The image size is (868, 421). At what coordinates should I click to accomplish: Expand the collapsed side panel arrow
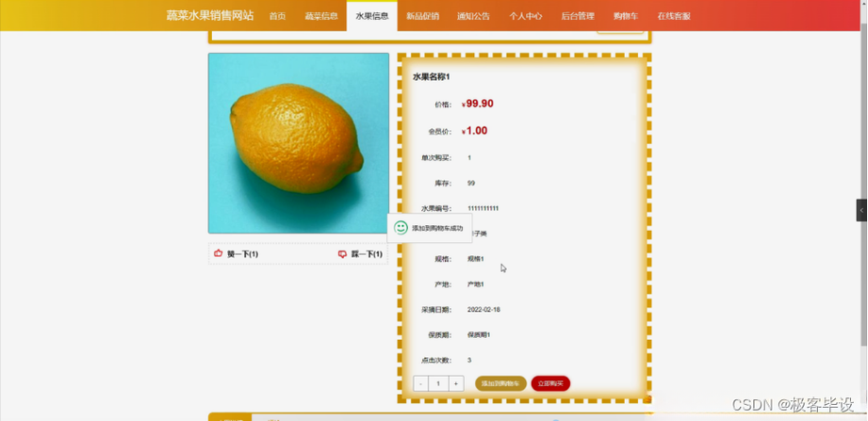[x=861, y=210]
